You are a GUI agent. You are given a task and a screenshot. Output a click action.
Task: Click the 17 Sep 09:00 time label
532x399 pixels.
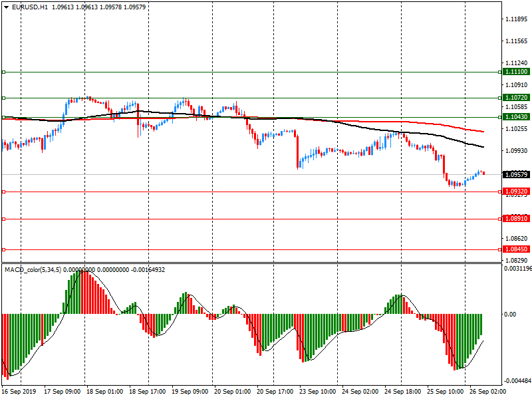tap(62, 392)
